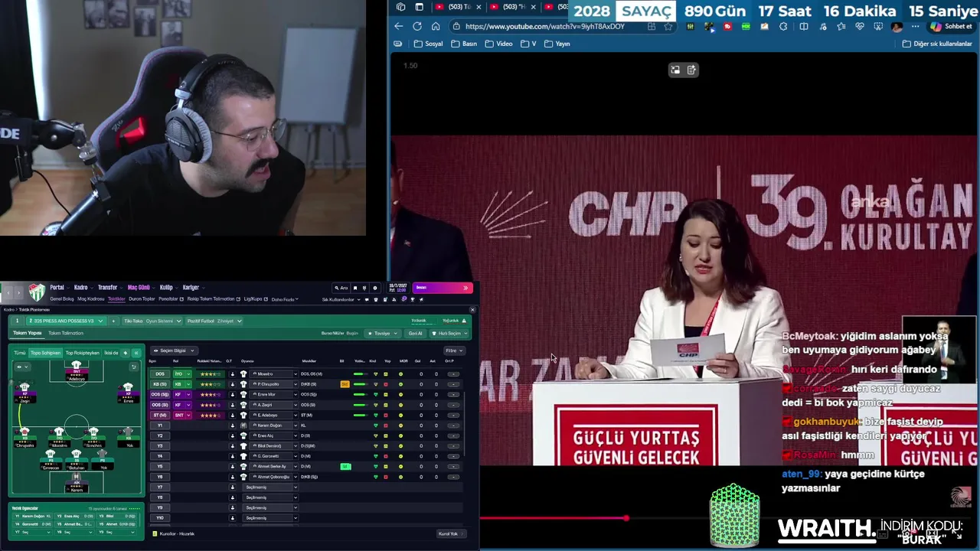Viewport: 980px width, 551px height.
Task: Click the Y1 substitute slot button
Action: 160,425
